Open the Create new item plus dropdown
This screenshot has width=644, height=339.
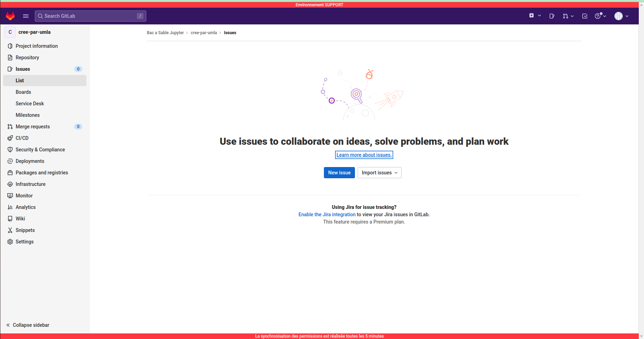[534, 16]
